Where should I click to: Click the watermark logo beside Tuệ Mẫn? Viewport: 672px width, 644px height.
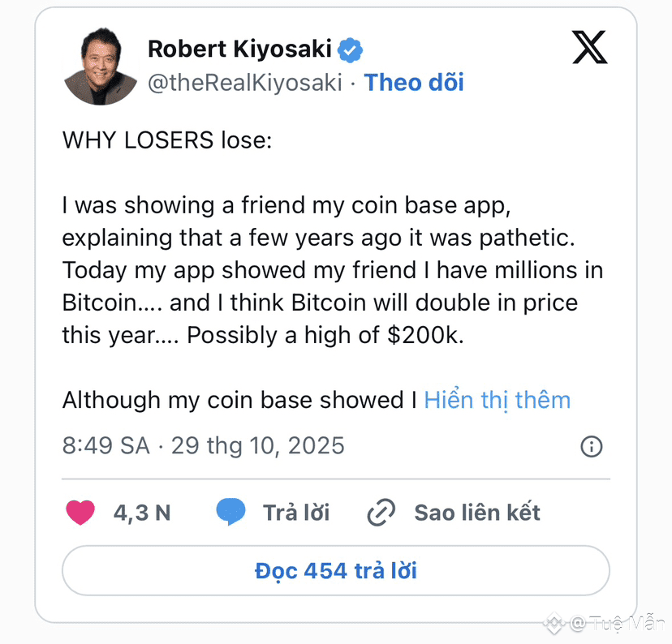[x=555, y=623]
